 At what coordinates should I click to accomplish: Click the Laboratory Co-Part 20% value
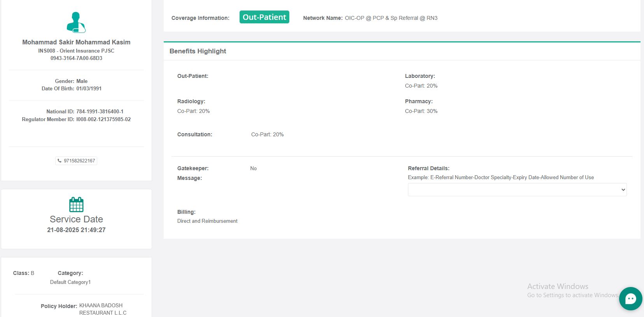pyautogui.click(x=421, y=86)
